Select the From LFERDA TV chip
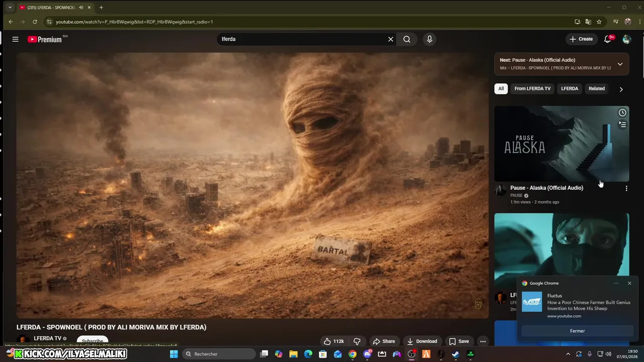The image size is (644, 362). click(532, 88)
